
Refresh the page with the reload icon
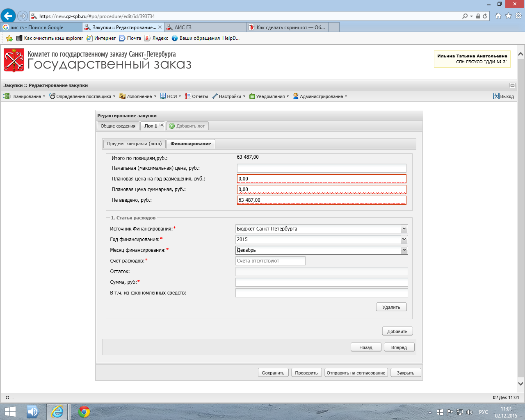(485, 16)
